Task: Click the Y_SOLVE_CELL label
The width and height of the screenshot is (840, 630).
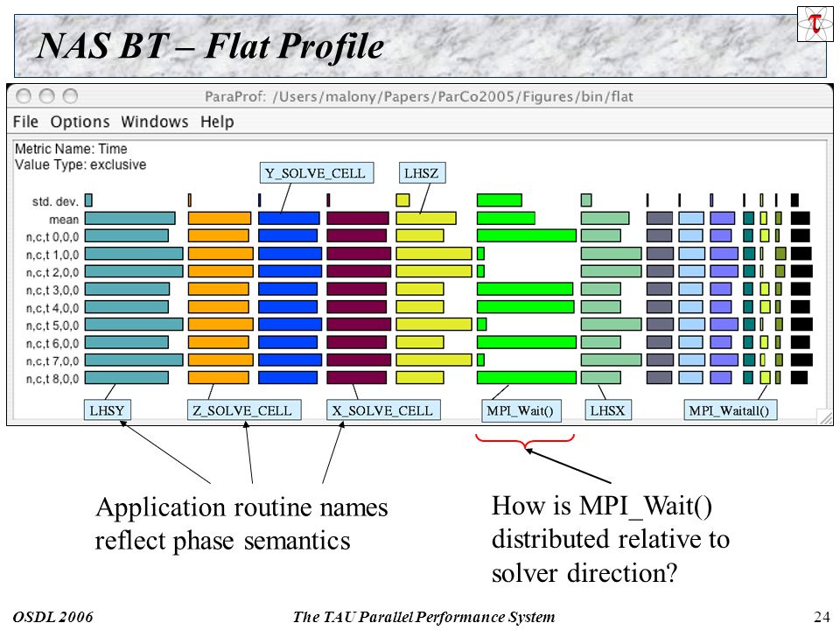Action: tap(316, 173)
